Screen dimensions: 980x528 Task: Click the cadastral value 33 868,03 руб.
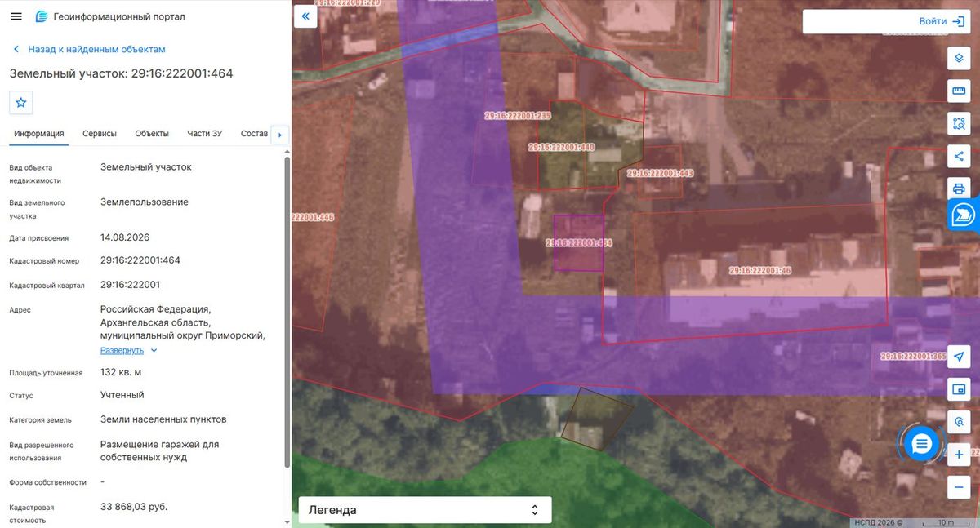(x=134, y=507)
